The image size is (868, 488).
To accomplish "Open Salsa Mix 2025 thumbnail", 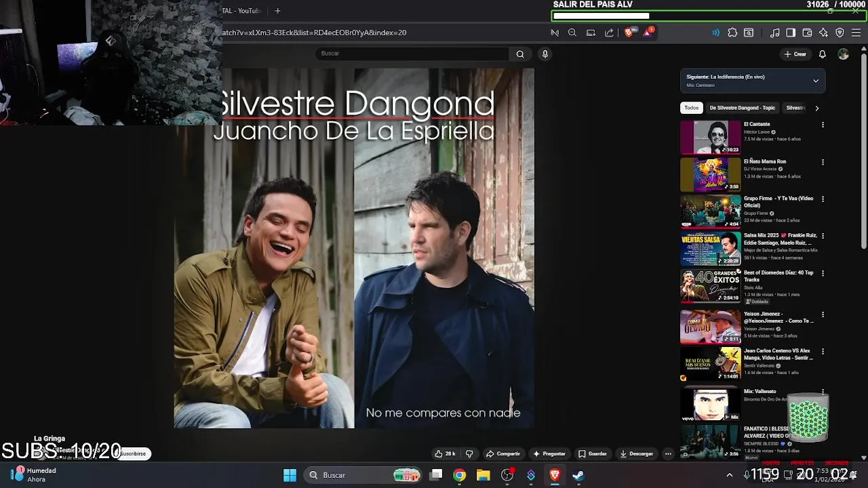I will pos(711,249).
